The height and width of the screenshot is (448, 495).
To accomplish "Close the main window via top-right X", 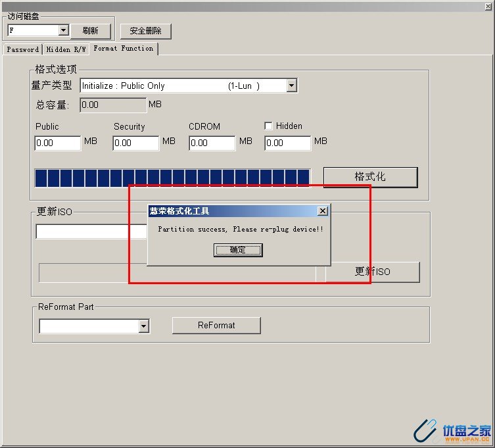I will pos(488,7).
